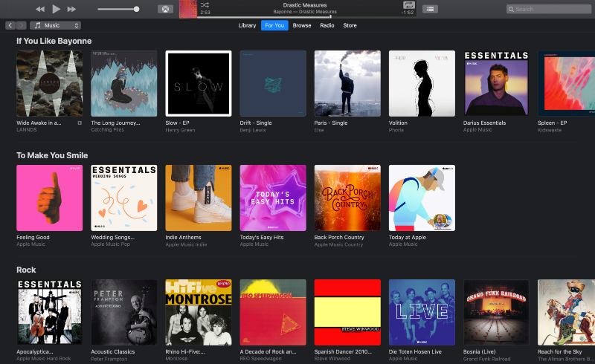Click the Drastic Measures song title
Viewport: 595px width, 364px height.
(x=305, y=5)
